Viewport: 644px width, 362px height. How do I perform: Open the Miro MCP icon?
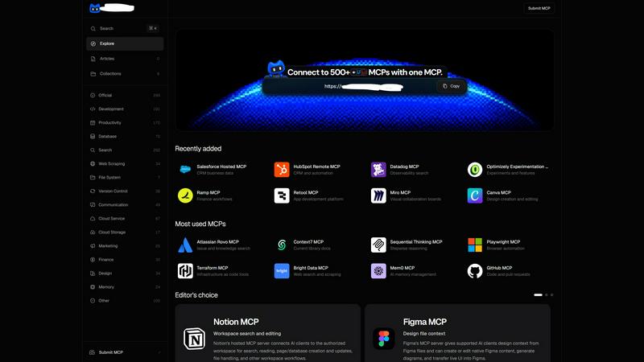[378, 195]
